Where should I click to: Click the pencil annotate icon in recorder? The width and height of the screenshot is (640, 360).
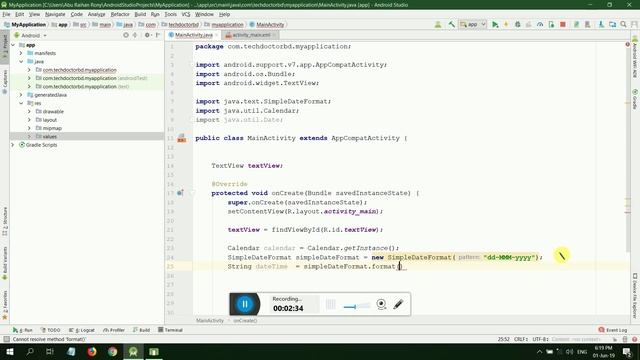pyautogui.click(x=398, y=304)
